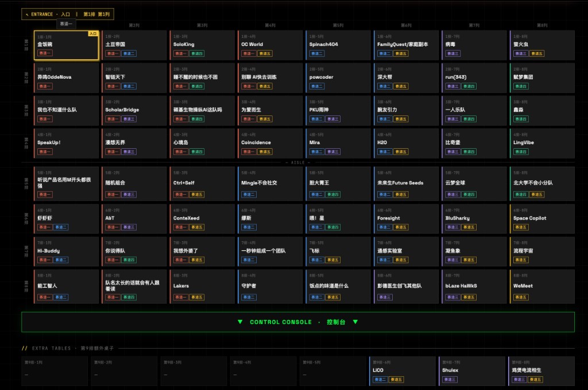This screenshot has width=588, height=390.
Task: Click the 鸡煲电流相生 team name
Action: pyautogui.click(x=527, y=370)
